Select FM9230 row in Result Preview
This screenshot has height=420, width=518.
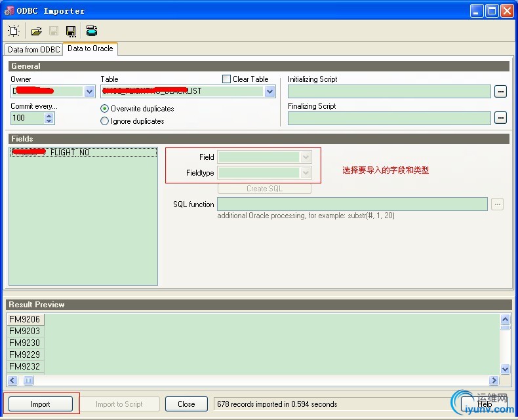tap(25, 343)
